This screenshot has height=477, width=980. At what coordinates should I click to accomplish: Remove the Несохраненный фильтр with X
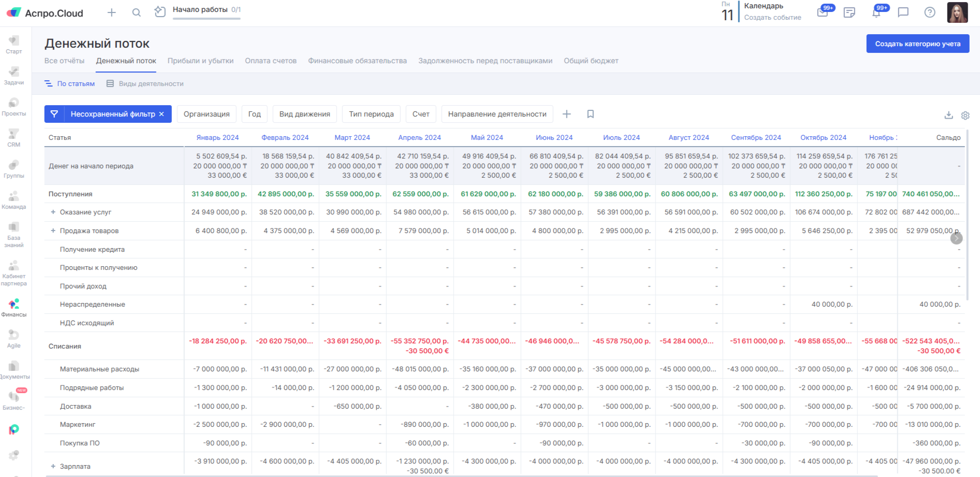162,114
